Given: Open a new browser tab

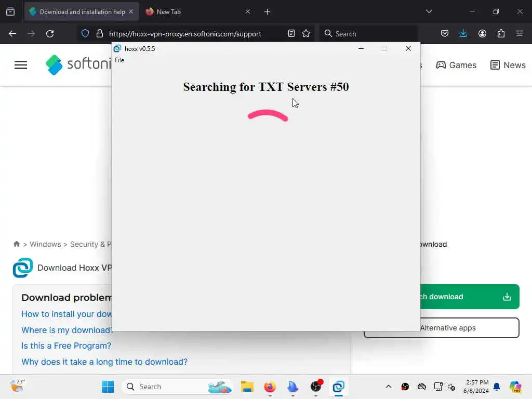Looking at the screenshot, I should tap(267, 12).
